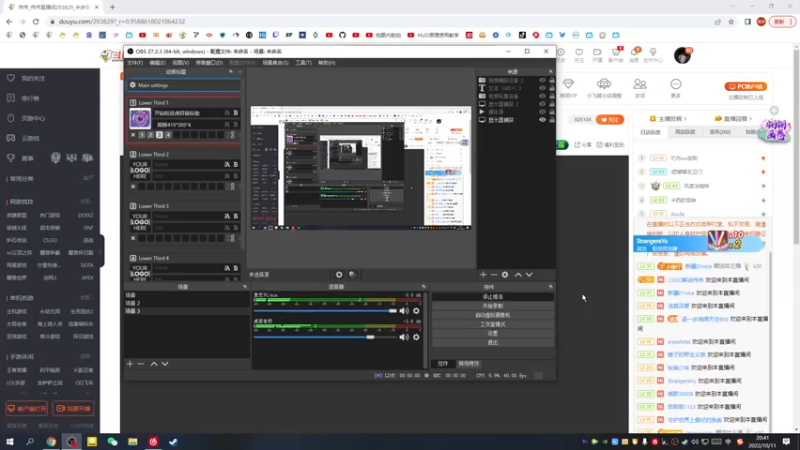This screenshot has width=800, height=450.
Task: Open 桌面音频 audio settings gear
Action: pos(416,337)
